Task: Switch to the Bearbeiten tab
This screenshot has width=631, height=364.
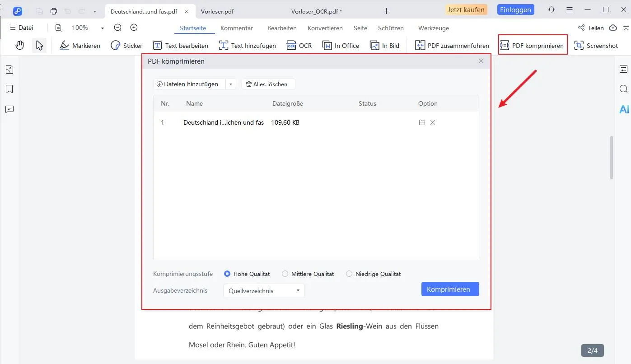Action: click(282, 28)
